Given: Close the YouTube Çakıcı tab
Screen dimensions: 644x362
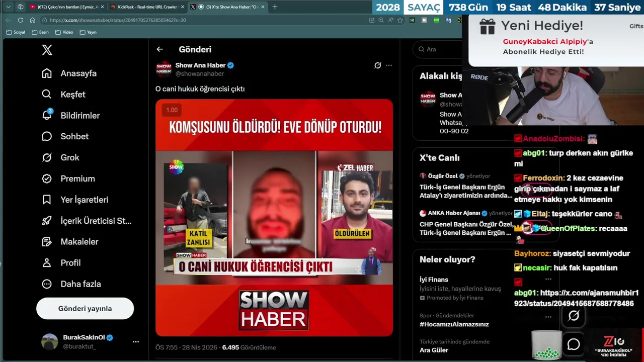Looking at the screenshot, I should (102, 7).
